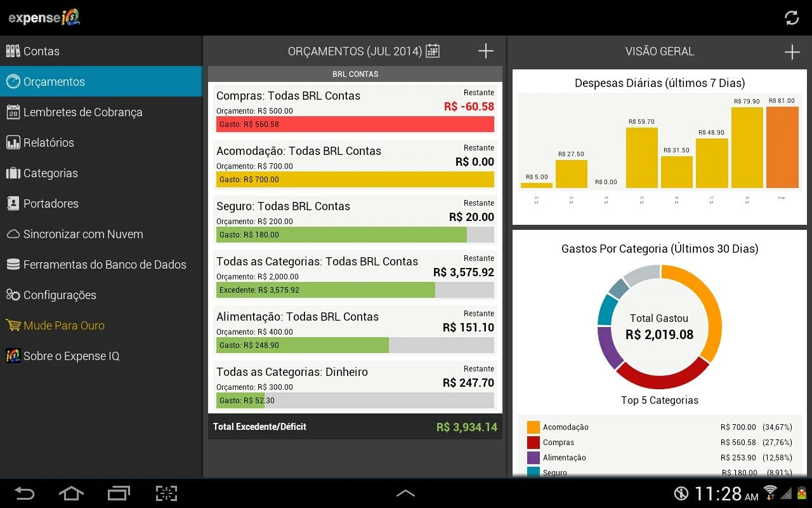Image resolution: width=812 pixels, height=508 pixels.
Task: Tap the sync refresh icon
Action: tap(792, 18)
